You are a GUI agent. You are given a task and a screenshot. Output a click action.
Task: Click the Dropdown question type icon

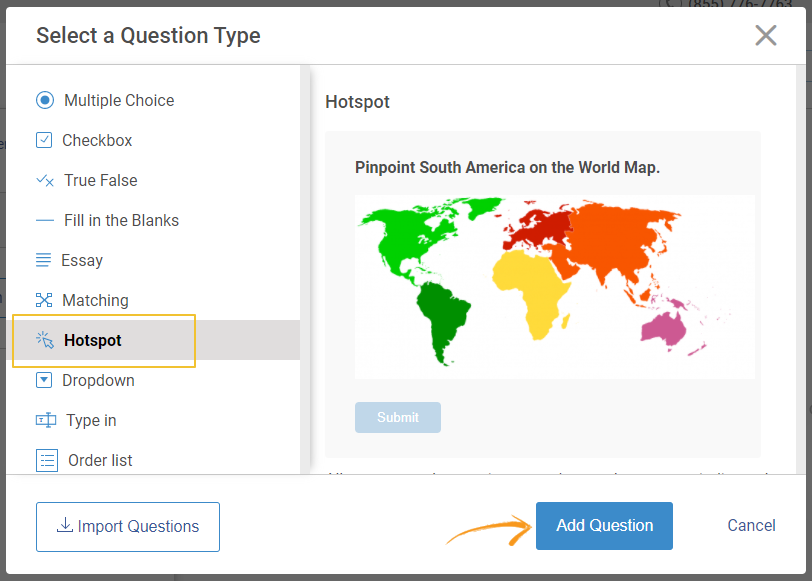point(44,380)
